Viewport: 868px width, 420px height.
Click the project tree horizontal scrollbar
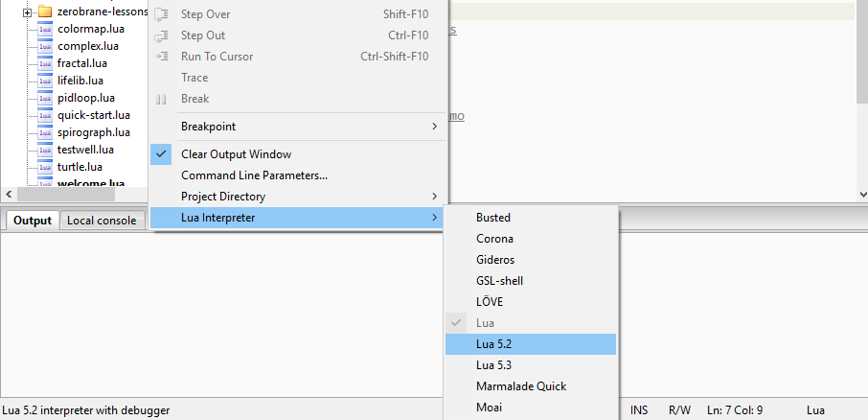67,194
